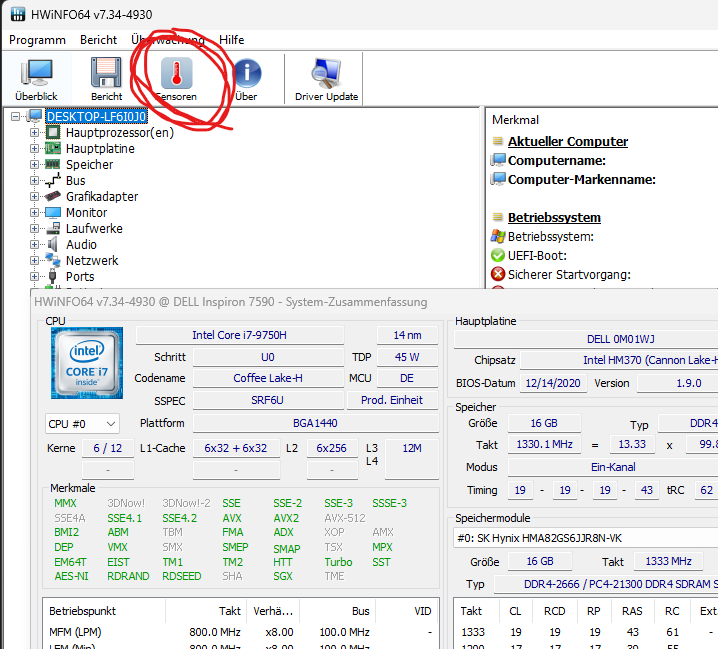Screen dimensions: 718x649
Task: Select the Bus tree icon
Action: tap(53, 180)
